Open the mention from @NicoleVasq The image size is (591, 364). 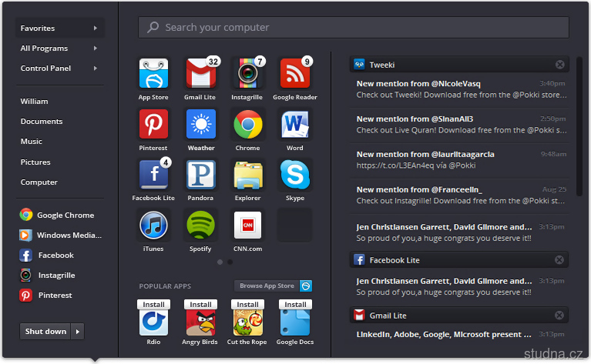(x=462, y=89)
